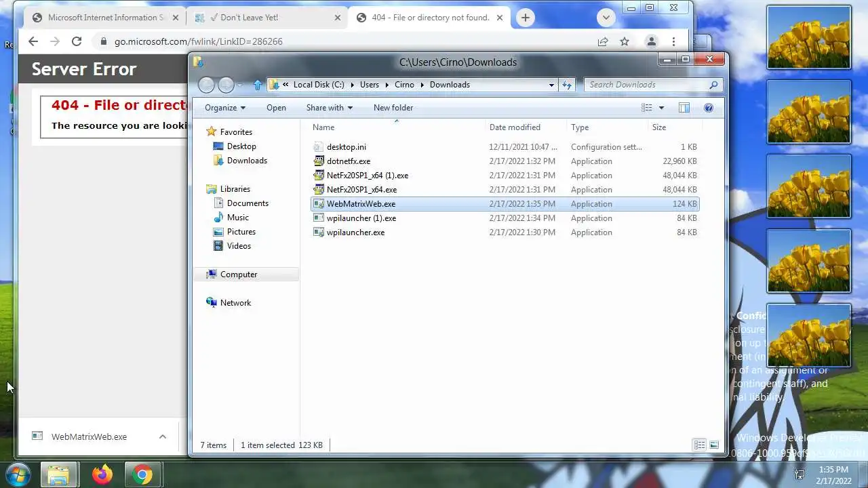868x488 pixels.
Task: Click Open in the Explorer toolbar
Action: tap(276, 108)
